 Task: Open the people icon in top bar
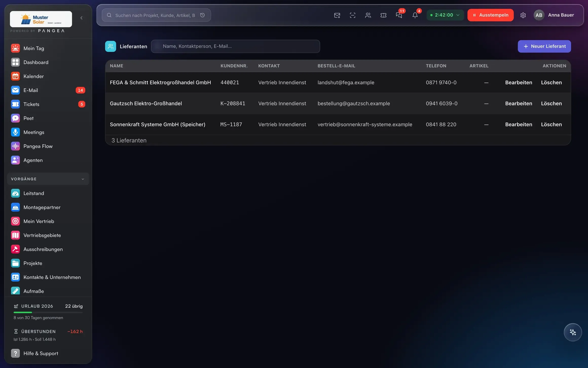(368, 15)
